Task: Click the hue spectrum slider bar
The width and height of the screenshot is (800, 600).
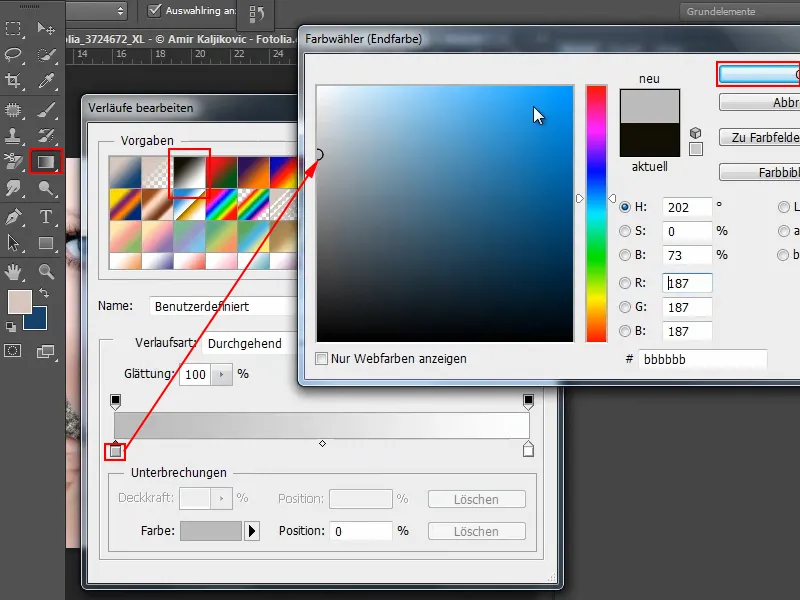Action: (596, 214)
